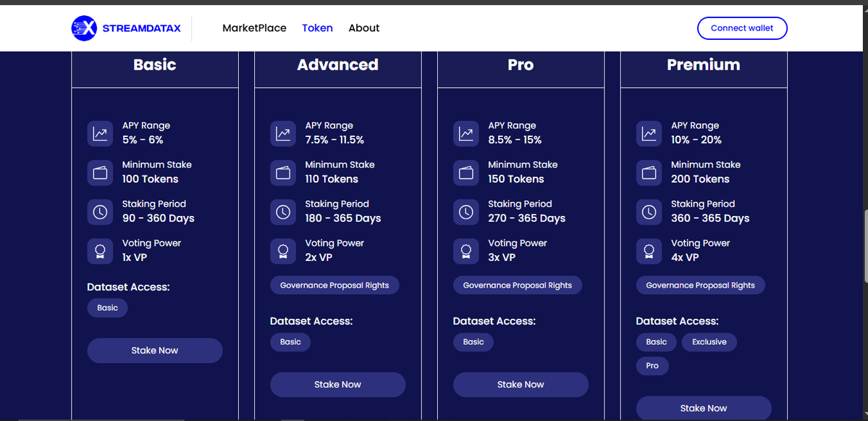Click the Basic plan Voting Power badge icon
The image size is (868, 421).
tap(100, 251)
